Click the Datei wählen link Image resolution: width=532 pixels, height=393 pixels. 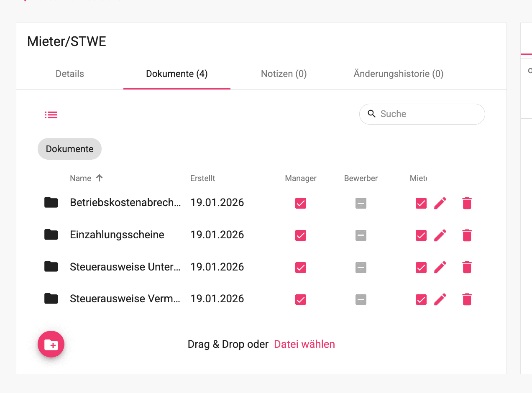click(x=304, y=345)
